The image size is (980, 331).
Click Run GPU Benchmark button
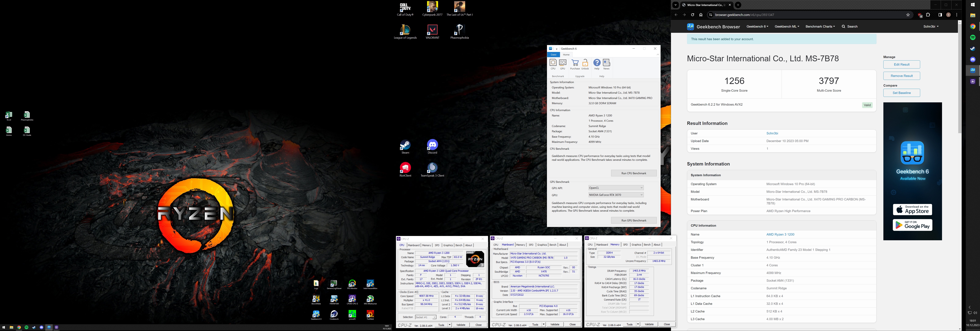tap(634, 221)
